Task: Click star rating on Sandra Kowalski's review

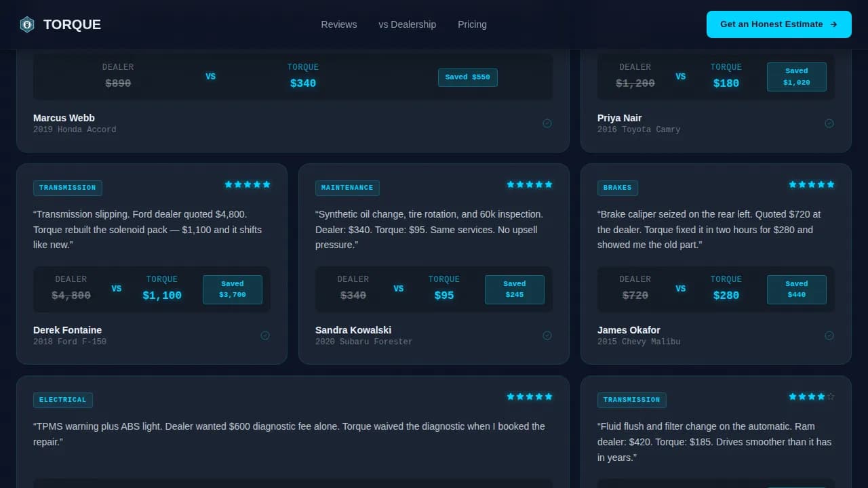Action: [x=530, y=184]
